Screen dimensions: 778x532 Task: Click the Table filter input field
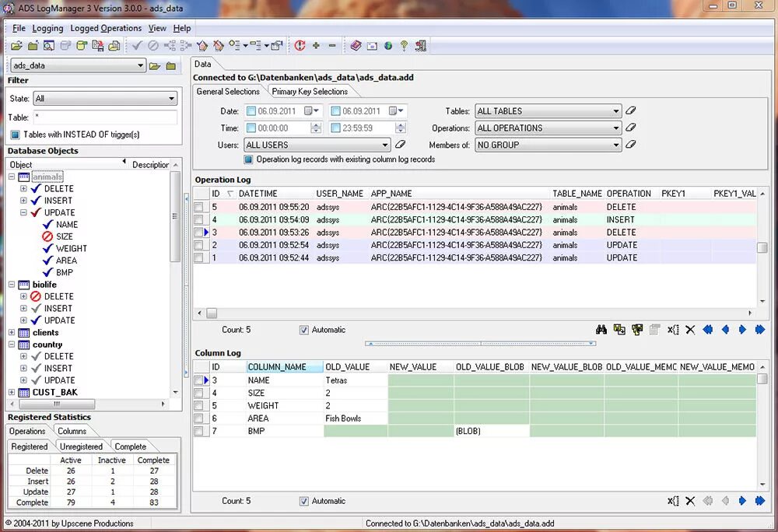click(x=105, y=117)
